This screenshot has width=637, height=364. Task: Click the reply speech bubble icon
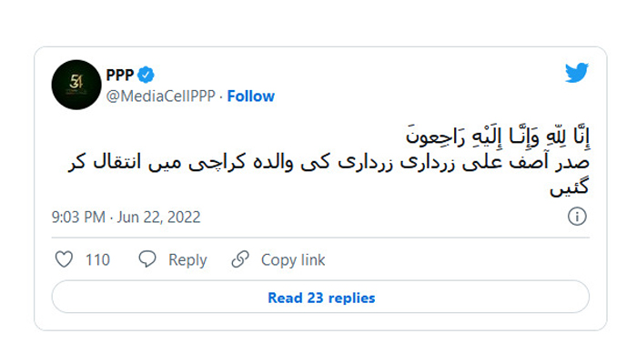point(147,260)
